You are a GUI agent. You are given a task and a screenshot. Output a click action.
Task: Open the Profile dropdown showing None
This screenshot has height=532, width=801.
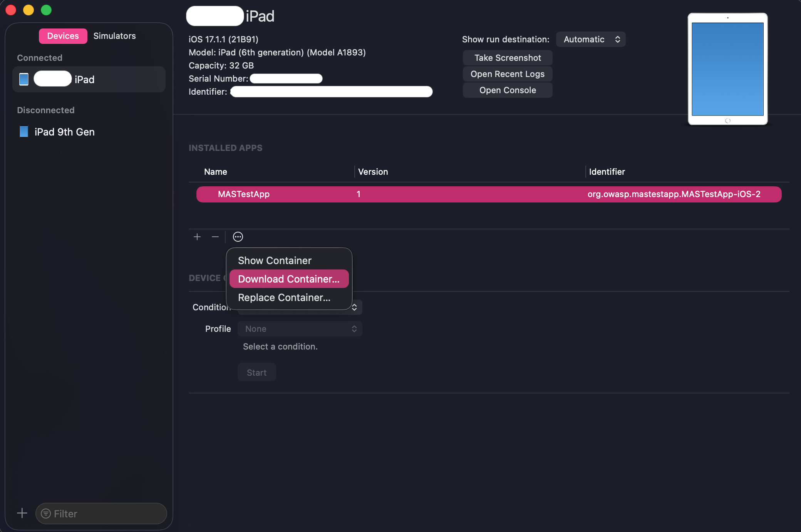[x=300, y=329]
